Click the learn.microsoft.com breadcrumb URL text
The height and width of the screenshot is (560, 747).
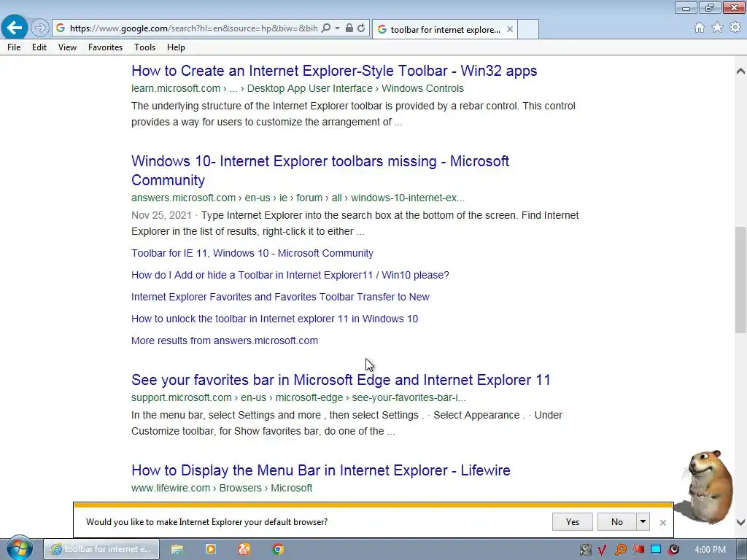[x=298, y=88]
